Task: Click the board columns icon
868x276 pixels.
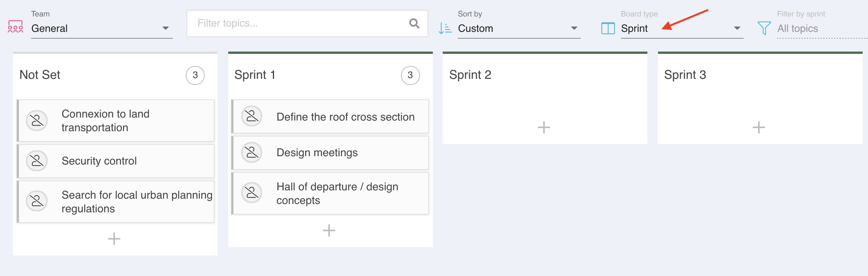Action: [608, 28]
